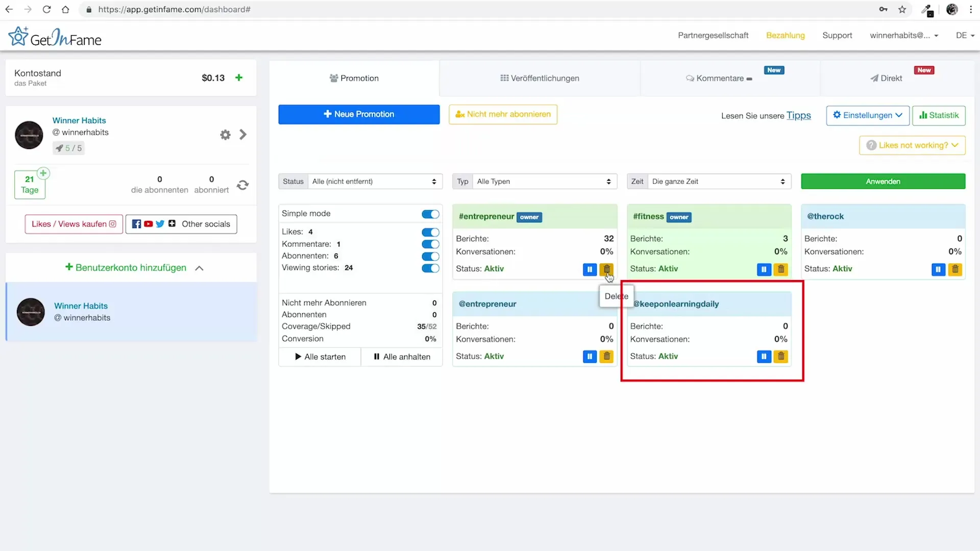The height and width of the screenshot is (551, 980).
Task: Toggle the Viewing stories switch
Action: pos(430,268)
